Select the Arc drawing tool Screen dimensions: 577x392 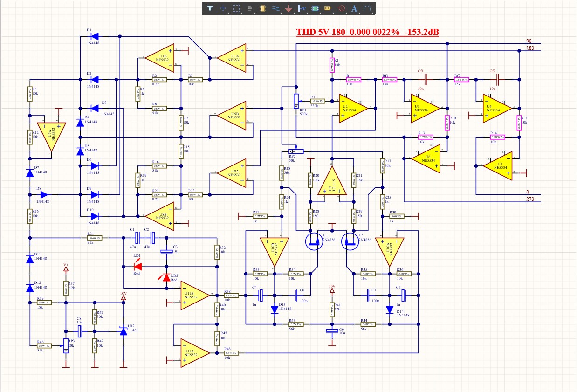367,8
